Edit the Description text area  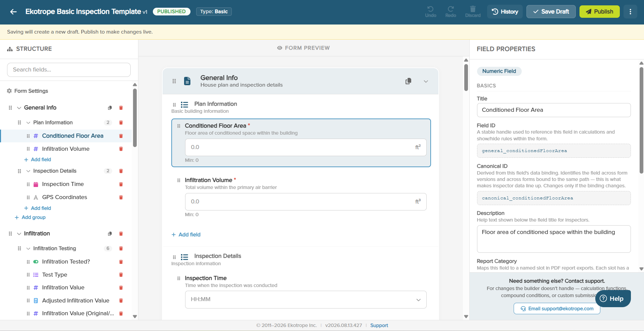tap(554, 239)
